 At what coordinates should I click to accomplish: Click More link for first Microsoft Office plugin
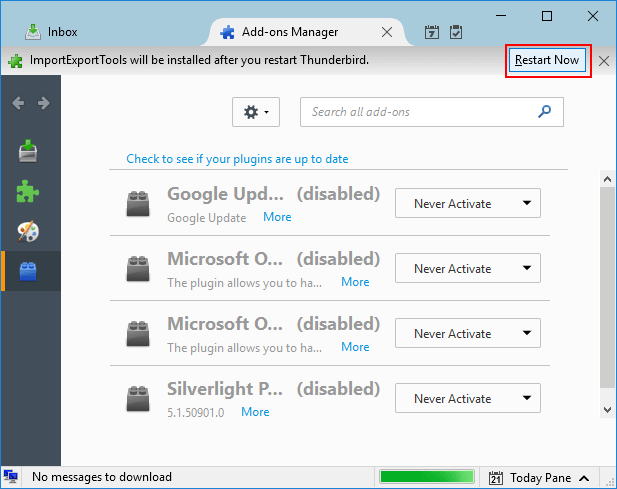(355, 282)
